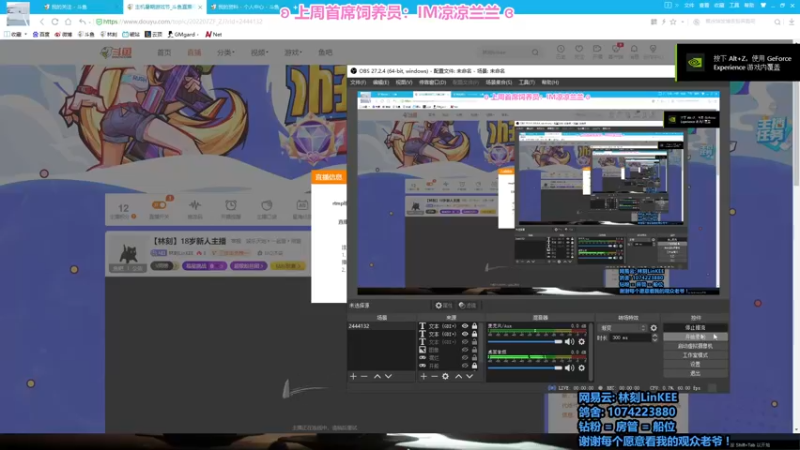The image size is (800, 450).
Task: Click the streaming alarm clock icon in dashboard
Action: (231, 206)
